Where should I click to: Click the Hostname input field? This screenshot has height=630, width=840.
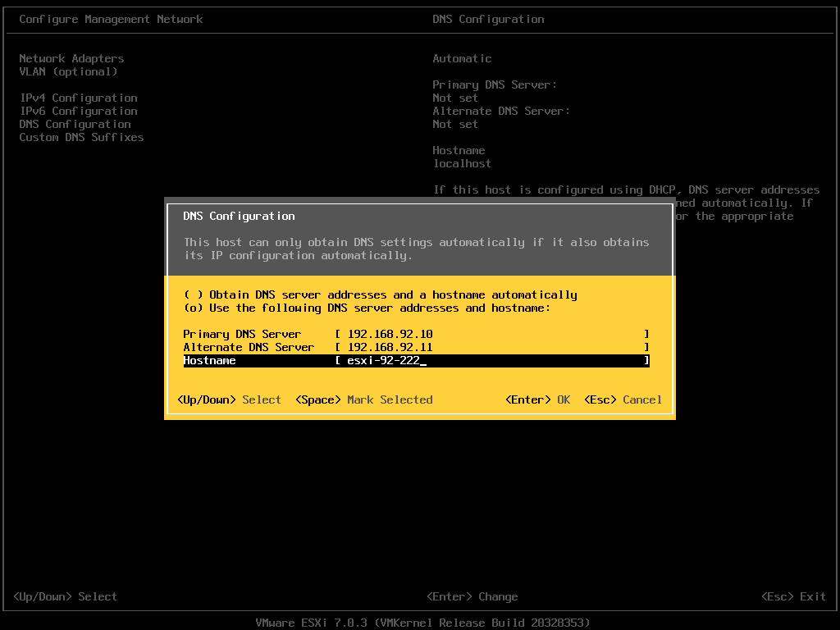click(492, 360)
